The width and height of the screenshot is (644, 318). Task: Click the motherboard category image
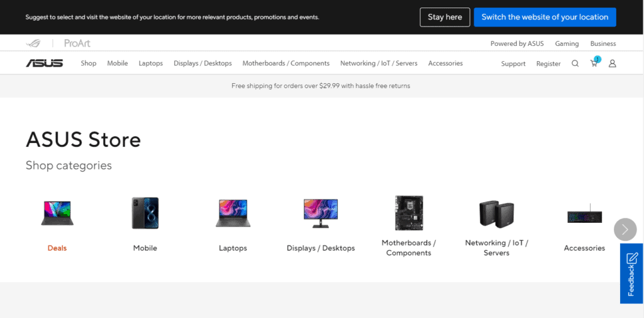click(x=409, y=213)
